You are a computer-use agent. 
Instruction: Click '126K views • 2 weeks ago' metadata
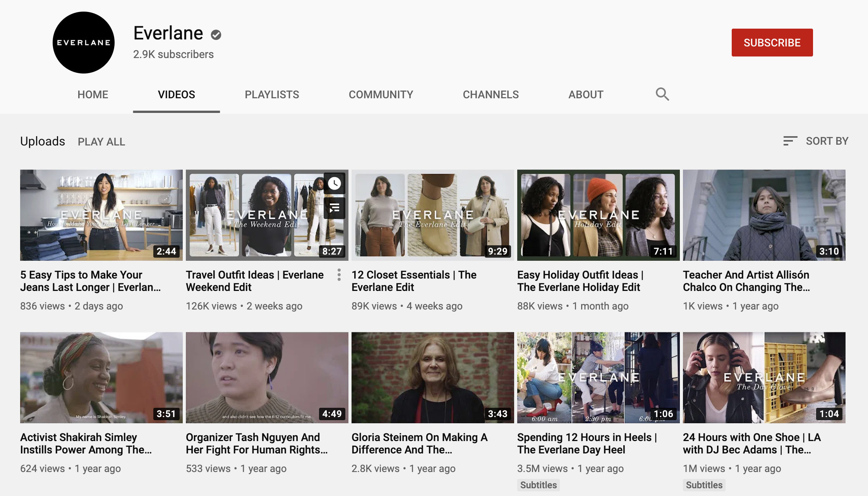point(244,306)
